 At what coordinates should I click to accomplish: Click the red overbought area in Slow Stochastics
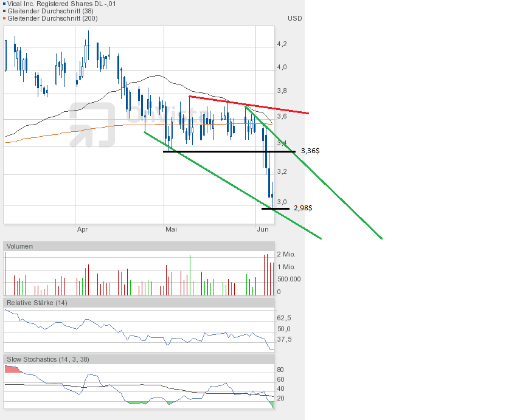pyautogui.click(x=11, y=369)
